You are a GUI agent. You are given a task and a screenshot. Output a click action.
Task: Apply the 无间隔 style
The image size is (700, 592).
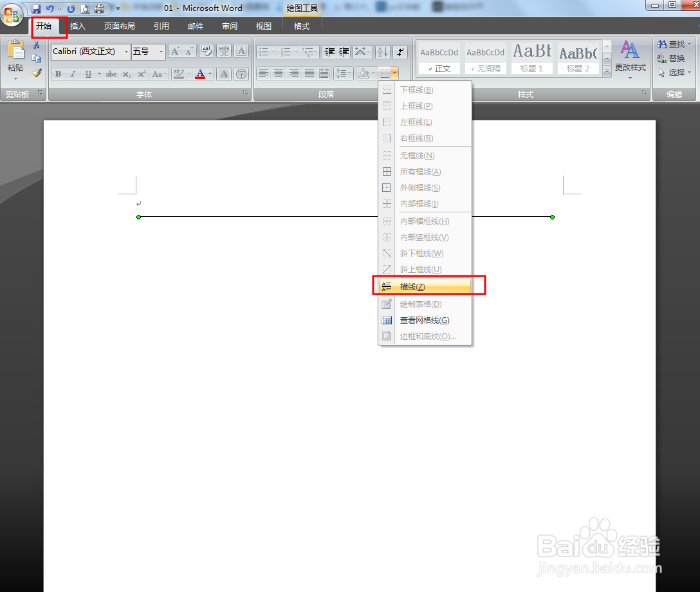[x=486, y=58]
